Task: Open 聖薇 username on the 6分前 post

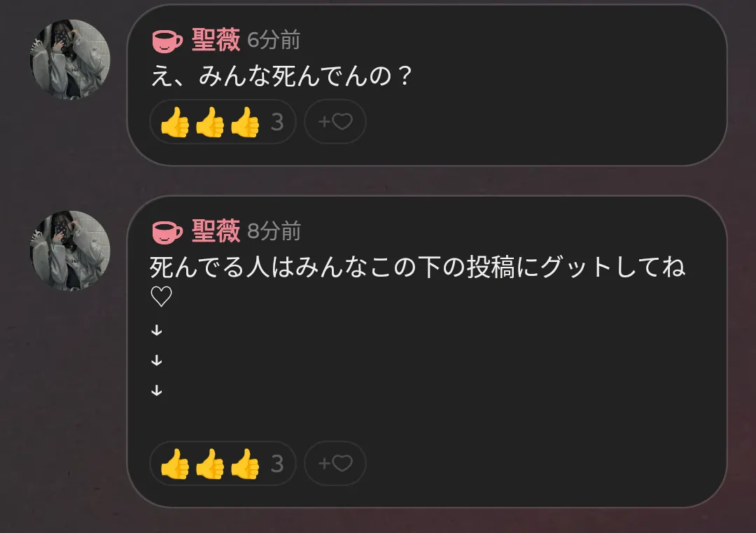Action: [216, 40]
